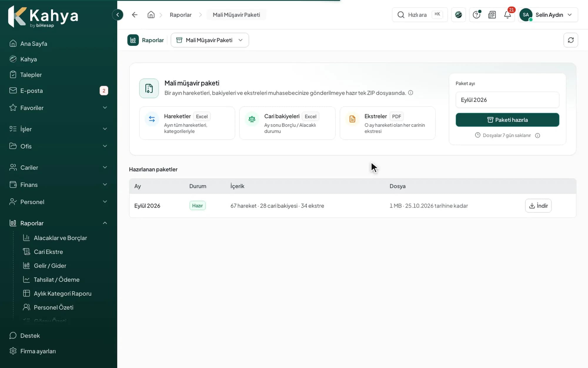This screenshot has height=368, width=588.
Task: Open Kahya item in sidebar menu
Action: pyautogui.click(x=58, y=59)
